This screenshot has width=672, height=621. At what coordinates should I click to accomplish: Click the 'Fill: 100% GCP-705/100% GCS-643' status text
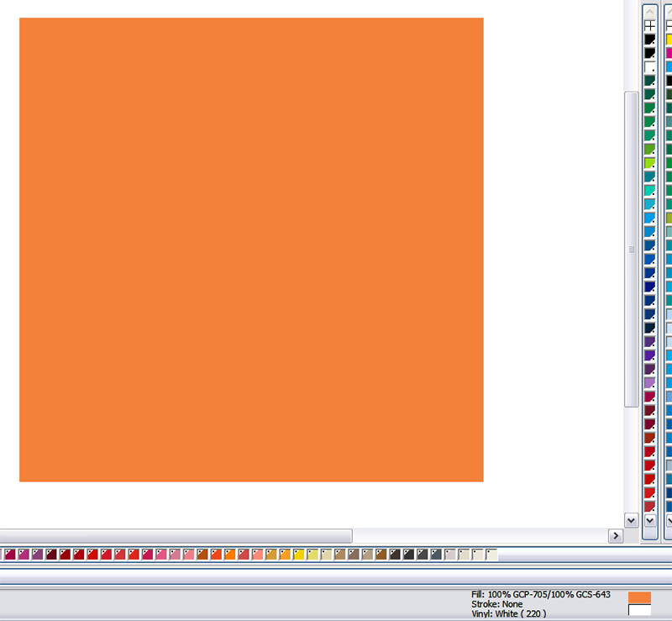[x=540, y=594]
